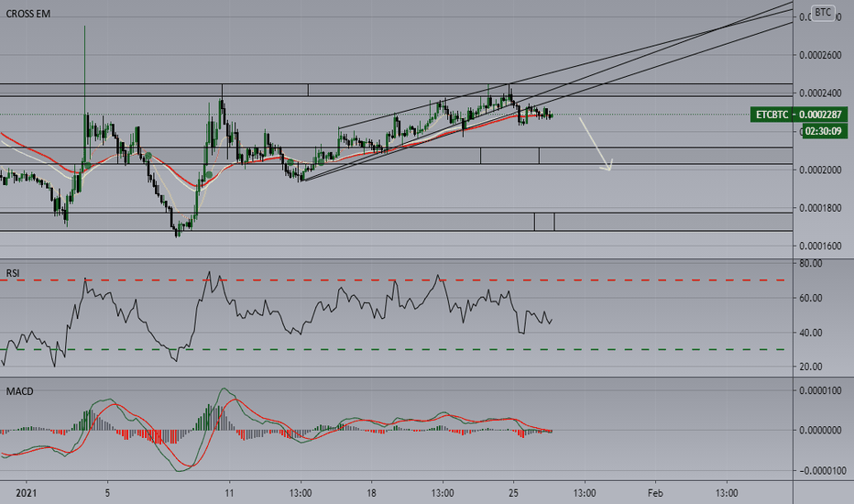Click the 02:30:09 countdown timer label
This screenshot has height=504, width=854.
click(823, 131)
